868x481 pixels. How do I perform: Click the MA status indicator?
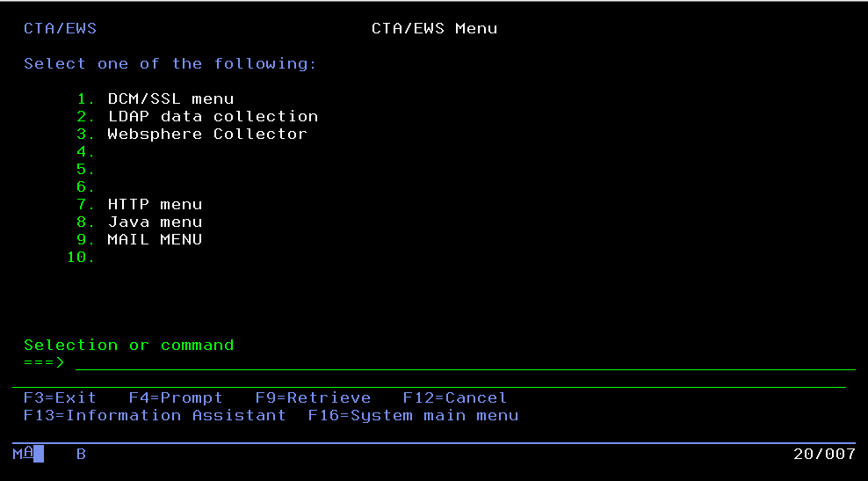(x=23, y=455)
